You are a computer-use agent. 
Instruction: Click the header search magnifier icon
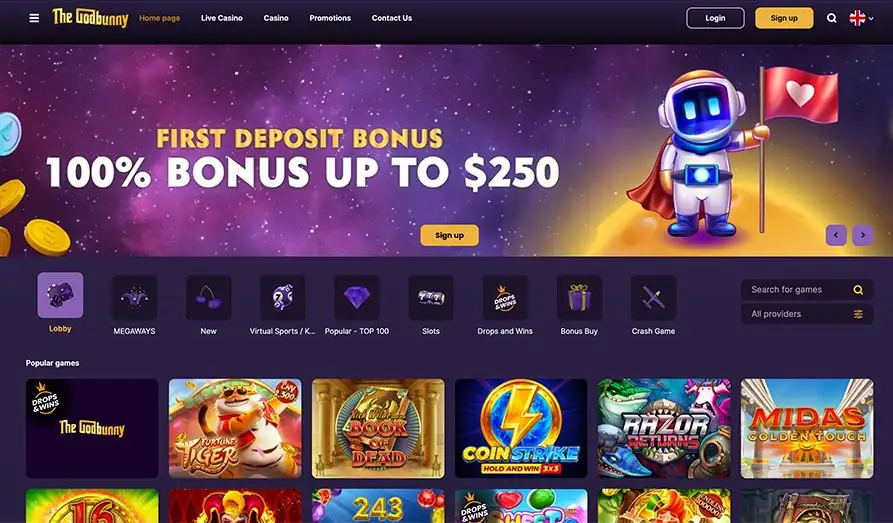click(831, 18)
